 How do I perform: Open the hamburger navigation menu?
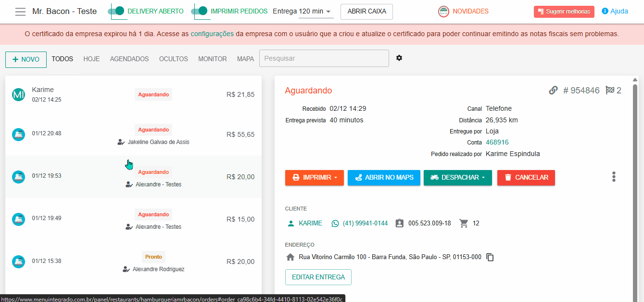tap(20, 12)
